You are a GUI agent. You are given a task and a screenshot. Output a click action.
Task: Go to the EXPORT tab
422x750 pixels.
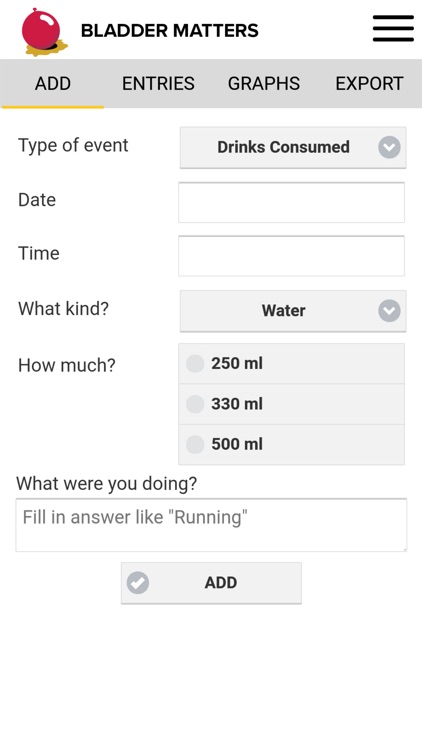369,84
